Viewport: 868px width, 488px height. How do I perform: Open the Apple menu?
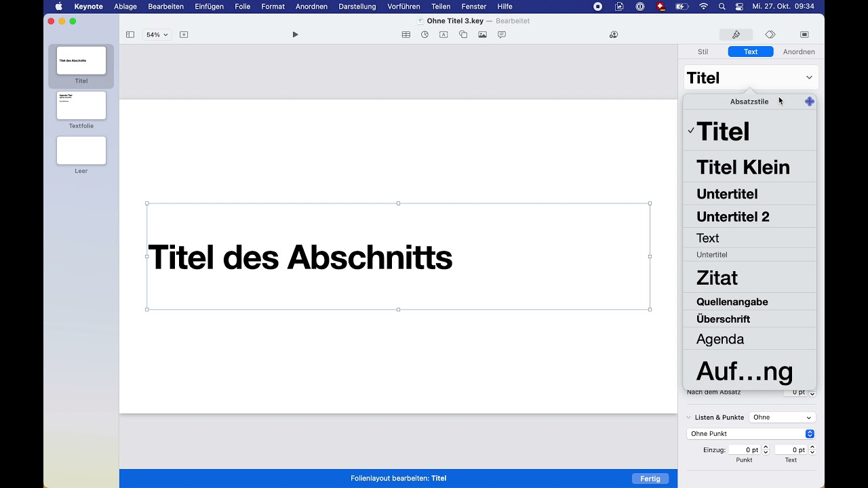59,6
